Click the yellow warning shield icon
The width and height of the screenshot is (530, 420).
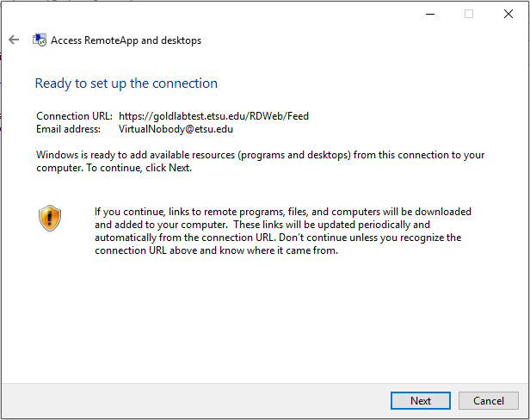[x=49, y=219]
